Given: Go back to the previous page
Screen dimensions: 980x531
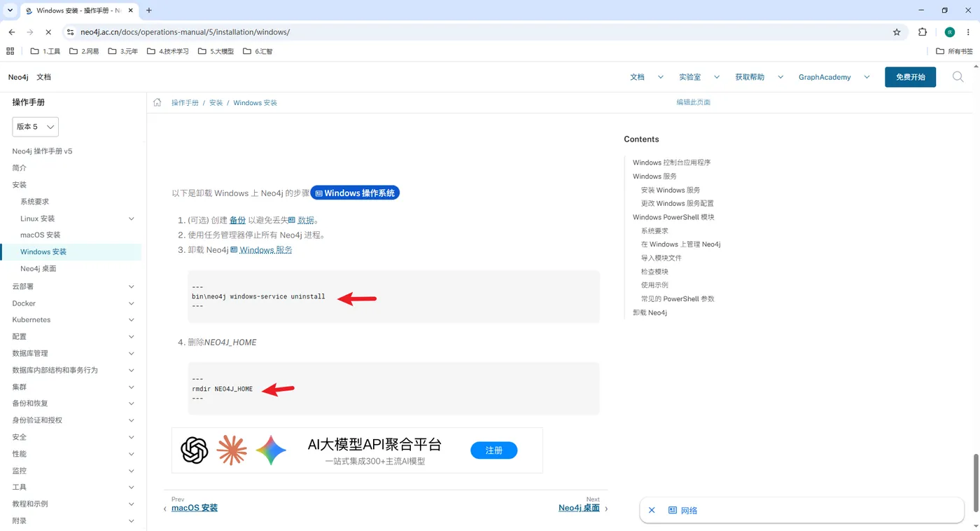Looking at the screenshot, I should coord(12,32).
